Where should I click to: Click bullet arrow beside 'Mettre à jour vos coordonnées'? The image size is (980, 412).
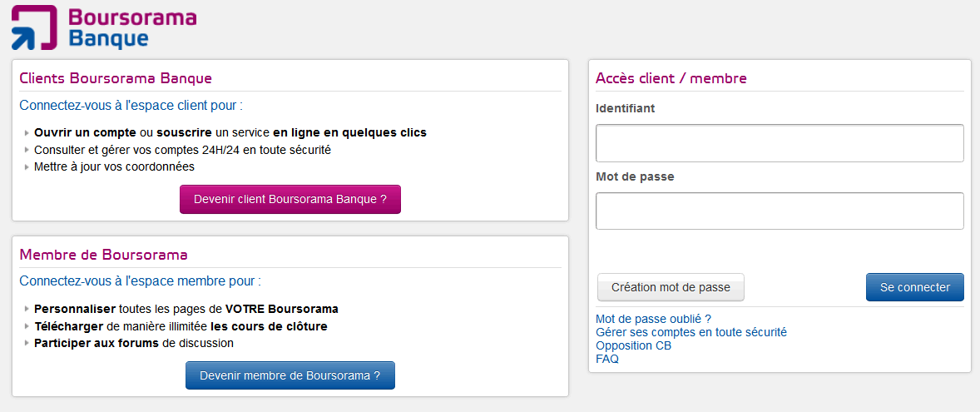(x=27, y=167)
